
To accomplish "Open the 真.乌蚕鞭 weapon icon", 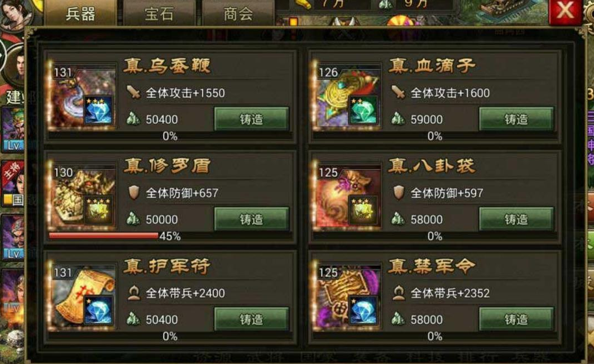I will pyautogui.click(x=83, y=97).
